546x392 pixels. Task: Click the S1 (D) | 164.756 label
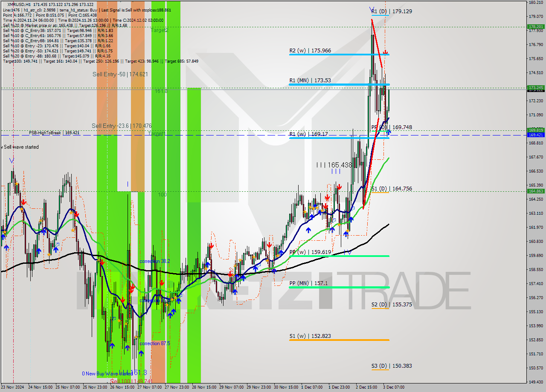(x=391, y=188)
